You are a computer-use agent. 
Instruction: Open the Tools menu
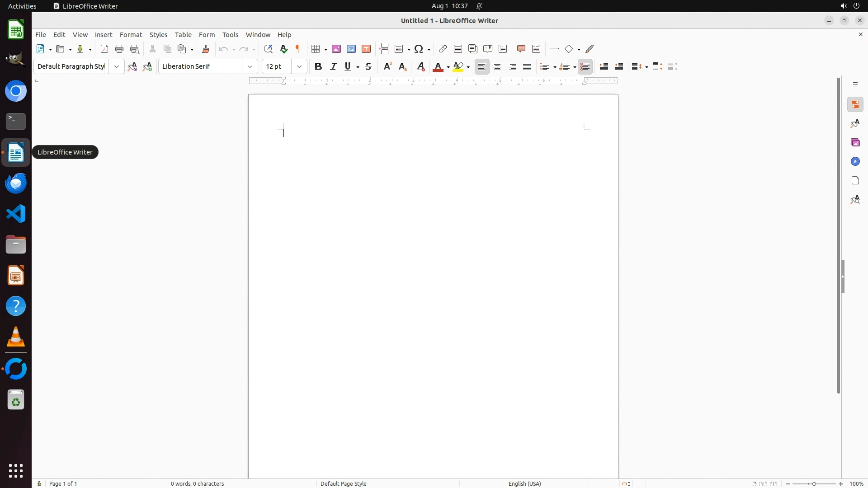coord(230,35)
